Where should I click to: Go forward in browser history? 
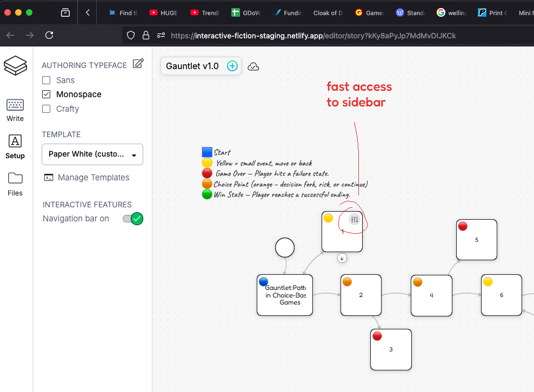click(30, 35)
